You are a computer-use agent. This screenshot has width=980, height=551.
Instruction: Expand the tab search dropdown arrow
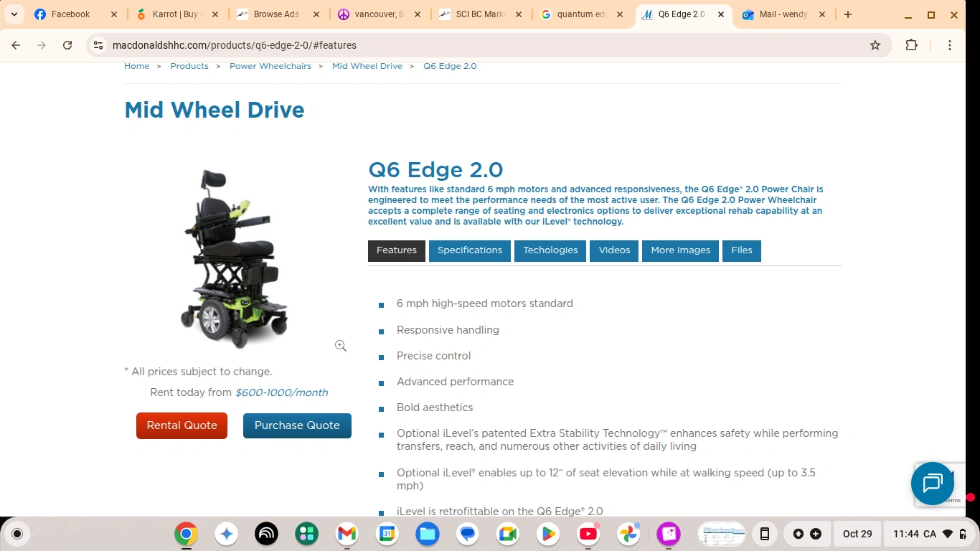pyautogui.click(x=14, y=14)
